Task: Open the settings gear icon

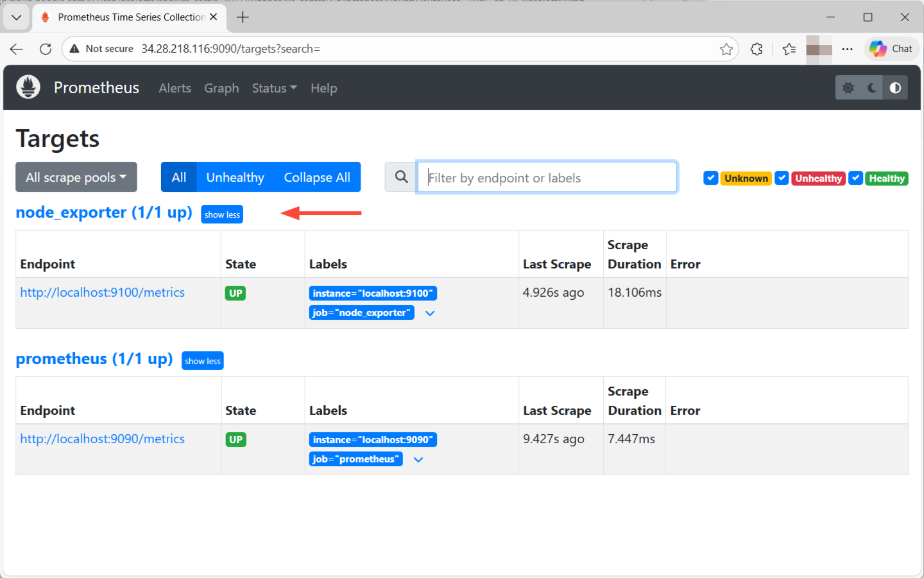Action: click(848, 87)
